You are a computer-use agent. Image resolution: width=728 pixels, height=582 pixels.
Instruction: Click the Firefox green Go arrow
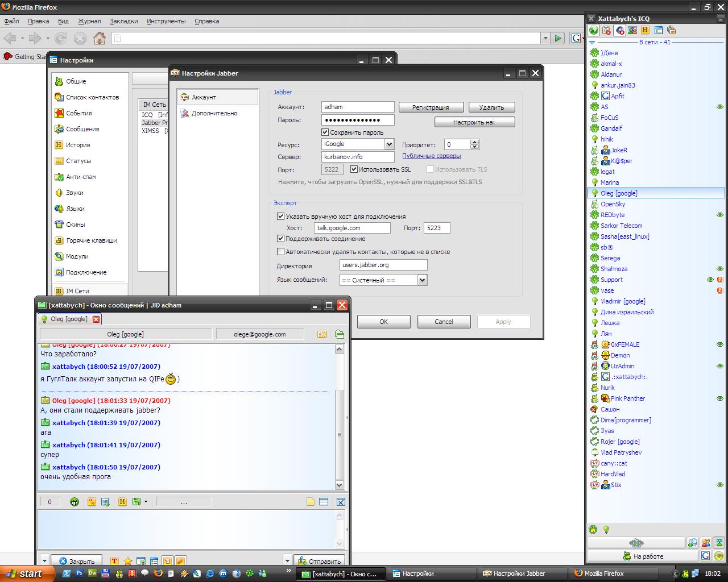558,38
